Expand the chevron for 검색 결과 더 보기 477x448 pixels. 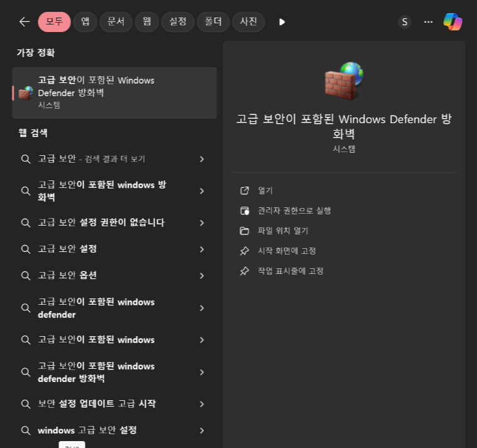pyautogui.click(x=202, y=159)
